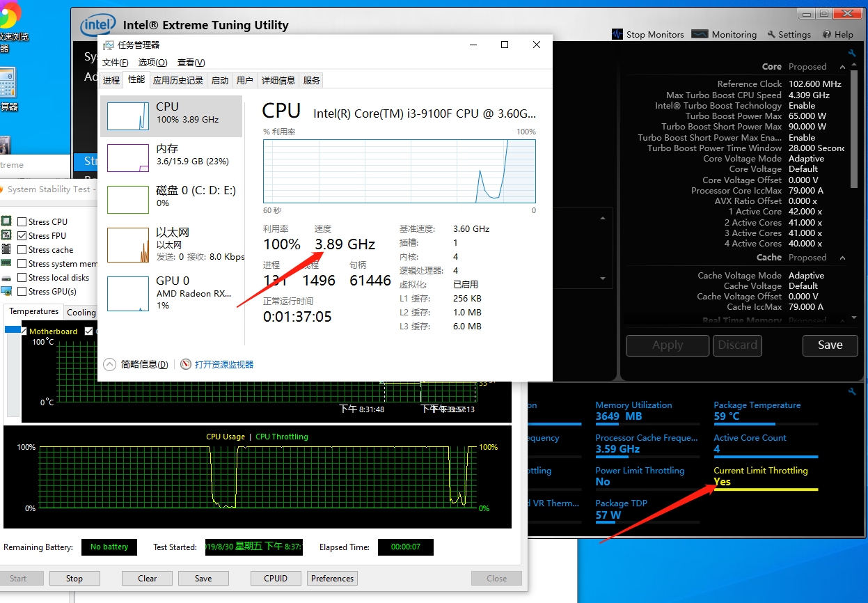Viewport: 868px width, 603px height.
Task: Collapse the Cache section chevron in XTU
Action: coord(842,258)
